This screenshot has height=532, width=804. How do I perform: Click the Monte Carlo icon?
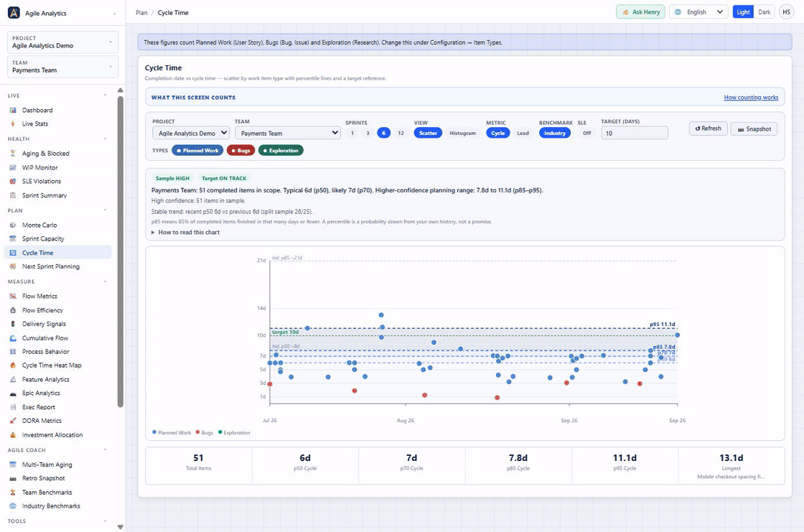(x=13, y=225)
